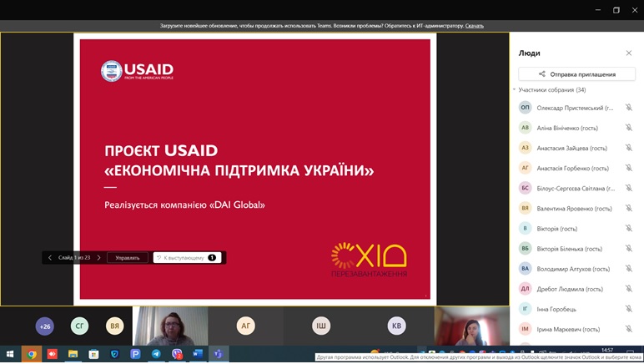Click the Управлять button
Screen dimensions: 644x364
click(128, 258)
